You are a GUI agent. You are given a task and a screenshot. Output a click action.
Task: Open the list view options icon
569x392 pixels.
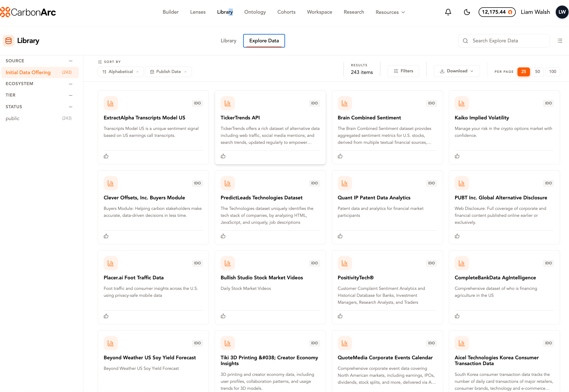[560, 41]
